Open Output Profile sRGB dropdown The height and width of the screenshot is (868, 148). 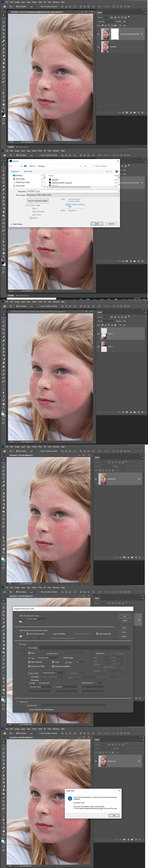click(x=53, y=673)
